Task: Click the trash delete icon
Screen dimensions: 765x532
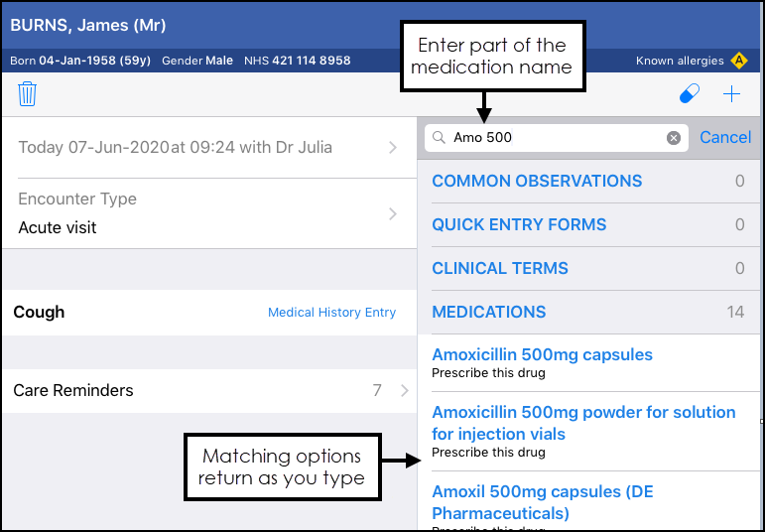Action: pyautogui.click(x=27, y=94)
